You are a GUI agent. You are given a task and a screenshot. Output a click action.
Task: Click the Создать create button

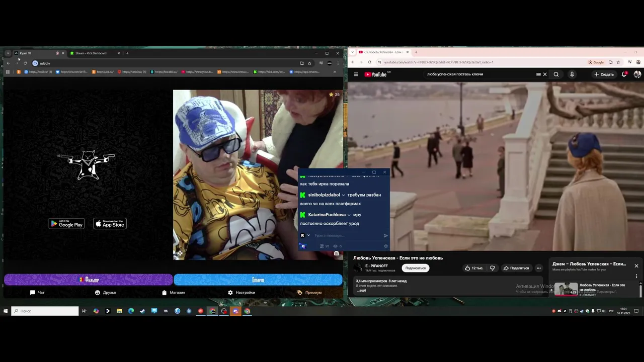click(x=604, y=74)
